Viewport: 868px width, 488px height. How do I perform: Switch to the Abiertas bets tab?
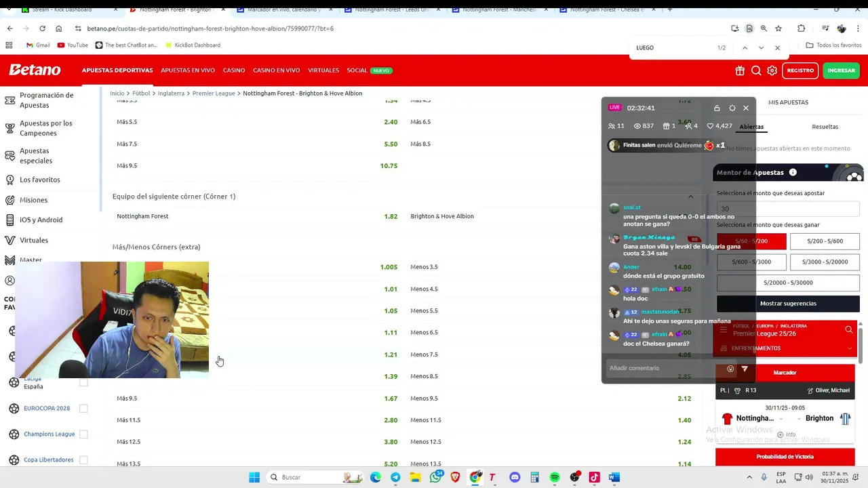751,127
